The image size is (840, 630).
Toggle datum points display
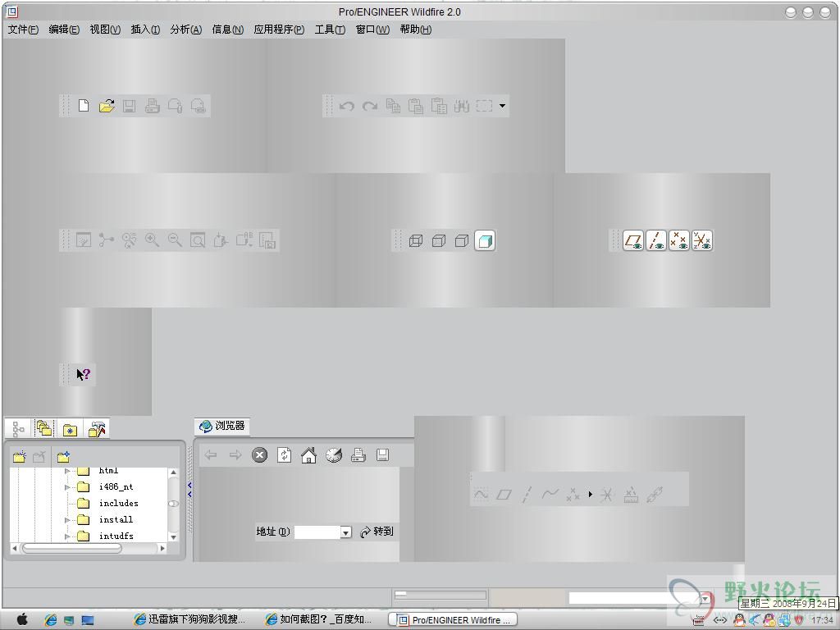pos(679,240)
